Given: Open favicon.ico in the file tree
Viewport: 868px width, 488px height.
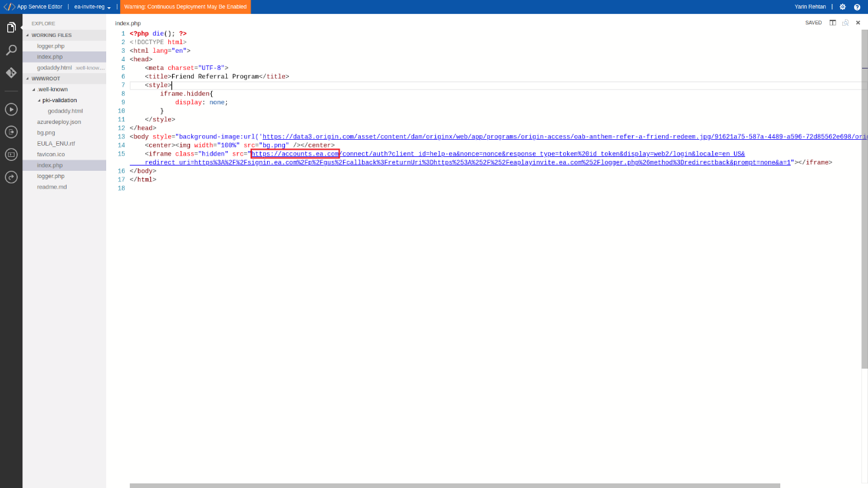Looking at the screenshot, I should tap(64, 154).
